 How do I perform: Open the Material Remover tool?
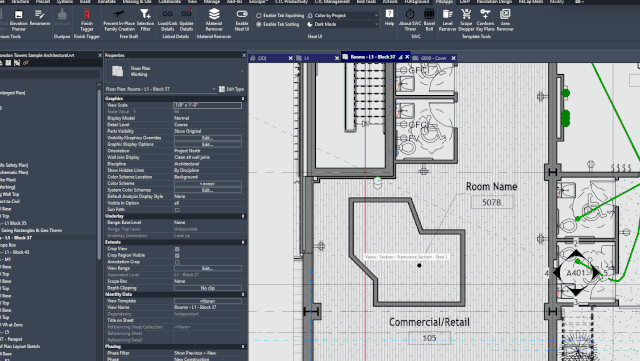(214, 20)
